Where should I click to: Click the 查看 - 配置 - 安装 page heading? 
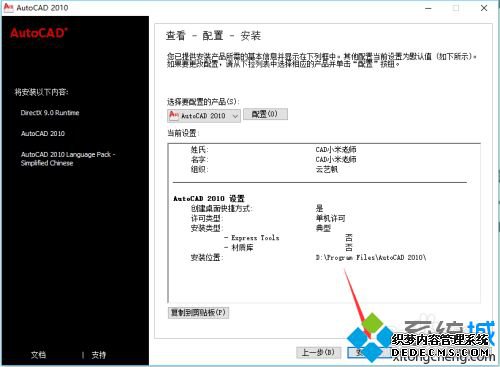click(x=213, y=35)
